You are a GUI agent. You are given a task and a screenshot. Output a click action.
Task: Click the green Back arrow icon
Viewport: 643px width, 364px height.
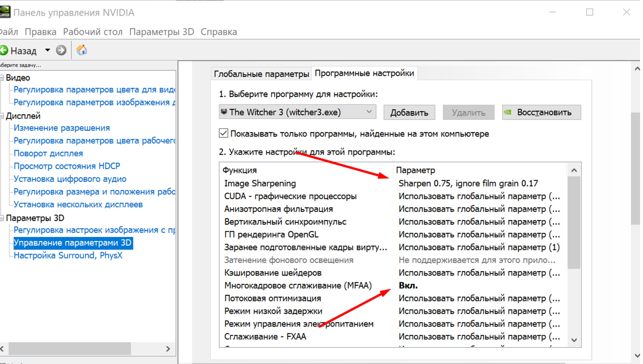(4, 50)
